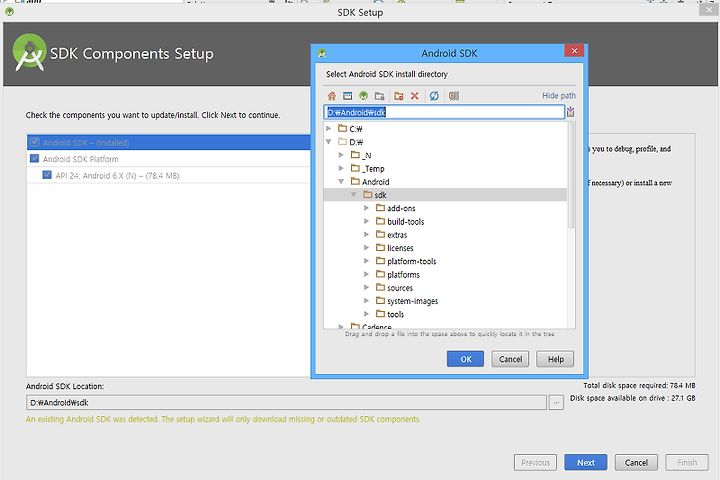The width and height of the screenshot is (720, 480).
Task: Click the platforms folder icon
Action: (380, 274)
